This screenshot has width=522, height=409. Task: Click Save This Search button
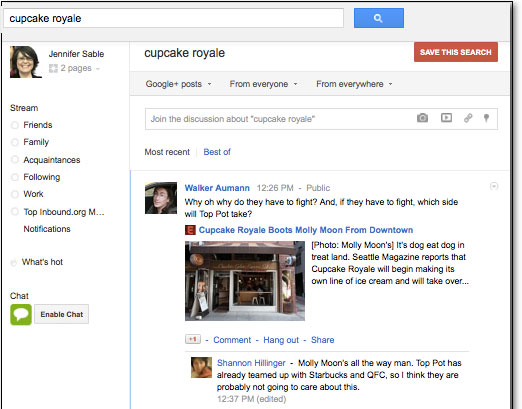pos(456,52)
